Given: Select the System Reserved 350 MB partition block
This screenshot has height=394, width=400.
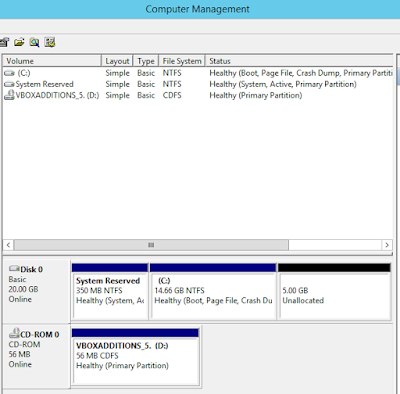Looking at the screenshot, I should tap(110, 292).
